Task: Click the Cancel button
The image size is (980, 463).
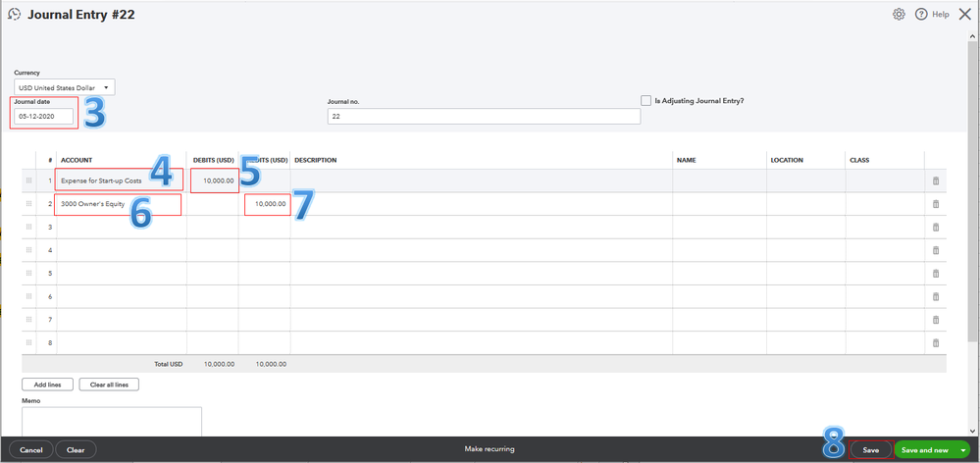Action: [31, 450]
